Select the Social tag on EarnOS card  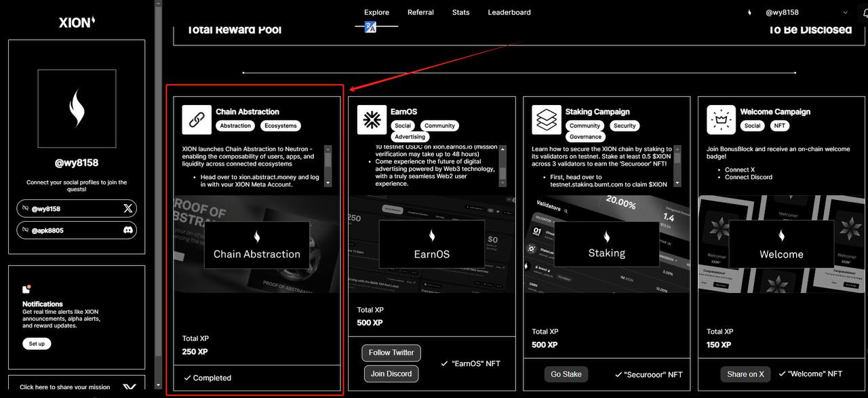403,125
